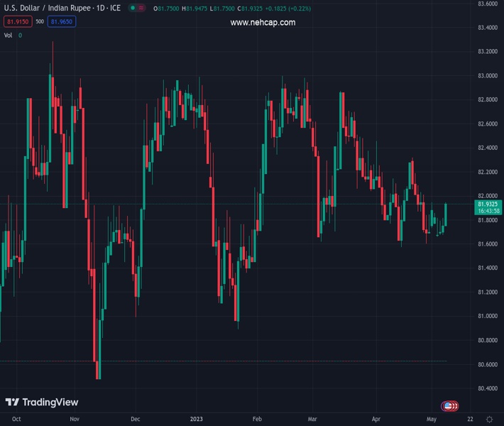Click the 2023 label on time axis

(x=197, y=419)
